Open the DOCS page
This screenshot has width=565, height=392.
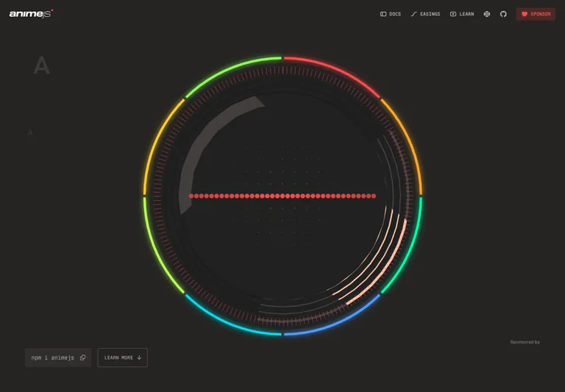(391, 14)
